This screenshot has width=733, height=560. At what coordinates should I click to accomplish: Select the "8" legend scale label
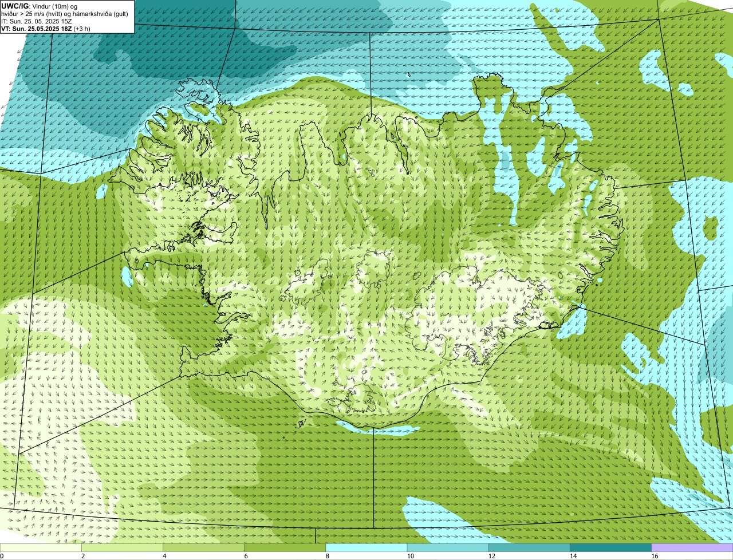(327, 556)
